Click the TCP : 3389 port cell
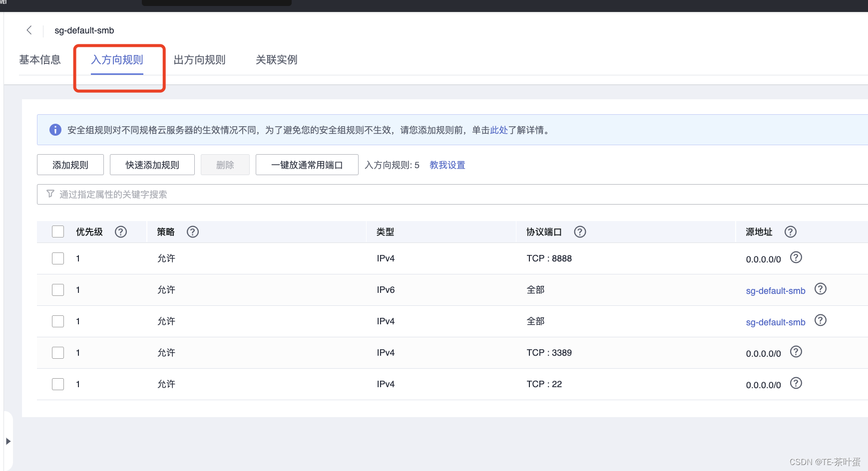 point(549,353)
